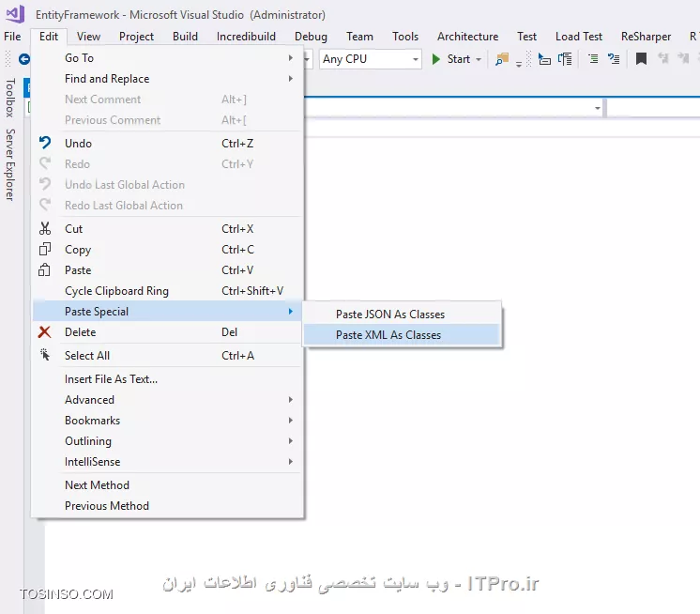
Task: Select Cycle Clipboard Ring
Action: [x=167, y=291]
